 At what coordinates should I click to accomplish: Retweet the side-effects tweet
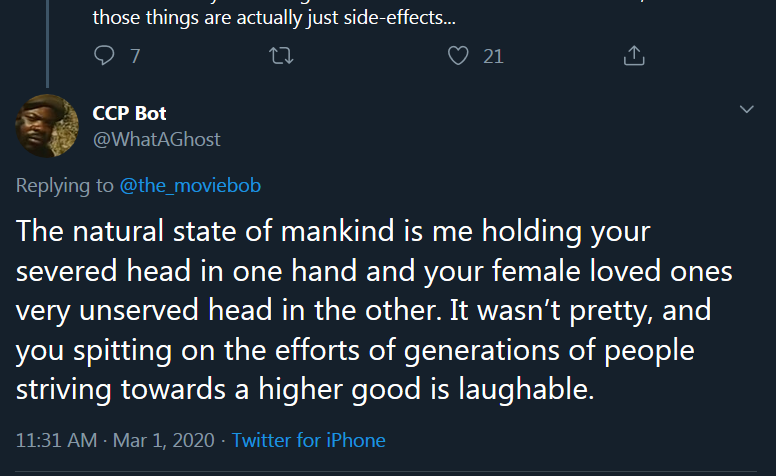(x=281, y=56)
